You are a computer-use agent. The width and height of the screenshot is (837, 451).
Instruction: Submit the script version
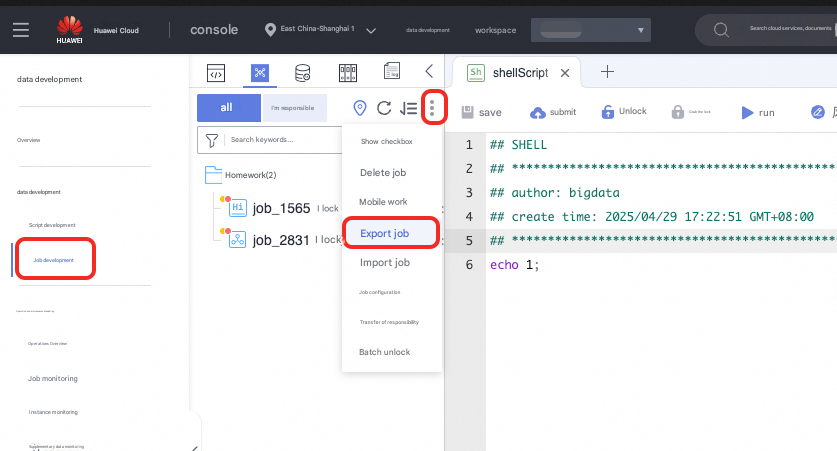click(553, 112)
